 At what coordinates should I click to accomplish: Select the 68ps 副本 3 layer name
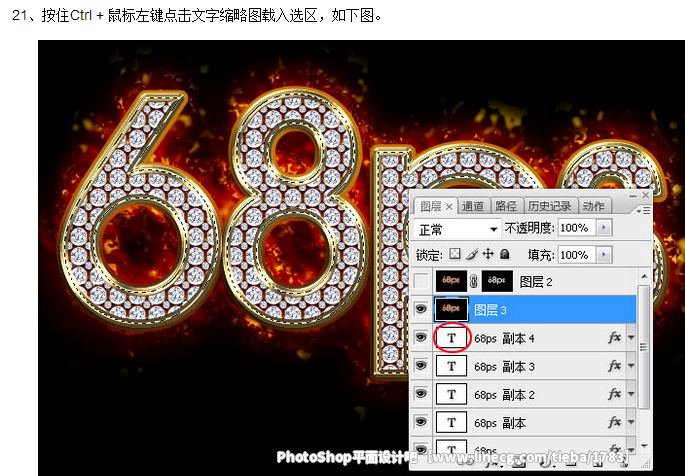(x=505, y=367)
